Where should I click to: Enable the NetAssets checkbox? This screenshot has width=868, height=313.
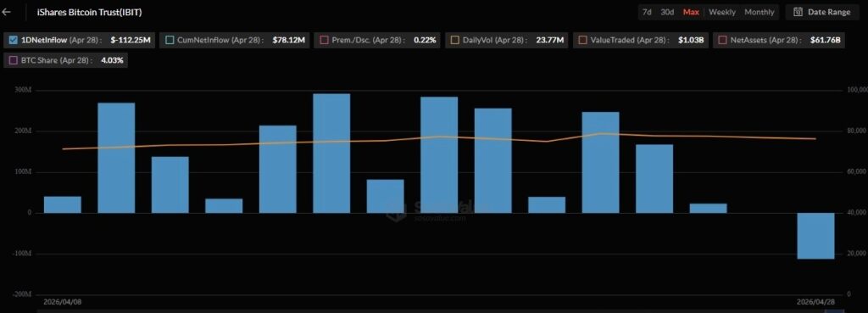722,40
